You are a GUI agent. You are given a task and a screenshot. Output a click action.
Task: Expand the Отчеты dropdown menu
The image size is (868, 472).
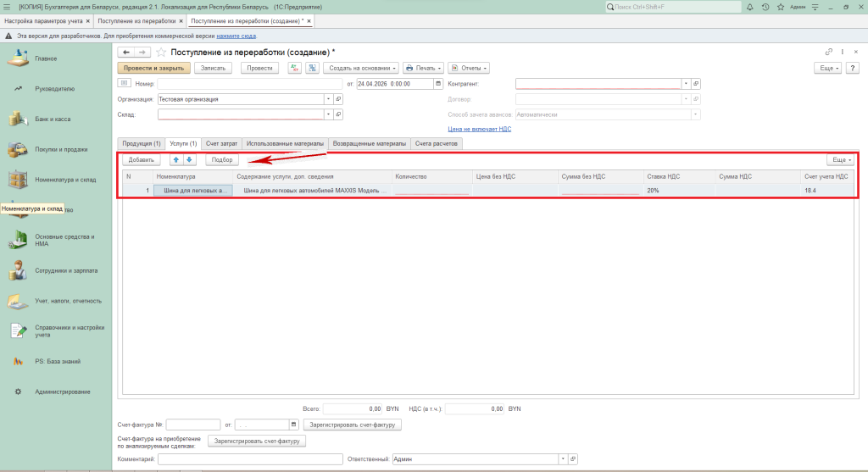coord(468,68)
